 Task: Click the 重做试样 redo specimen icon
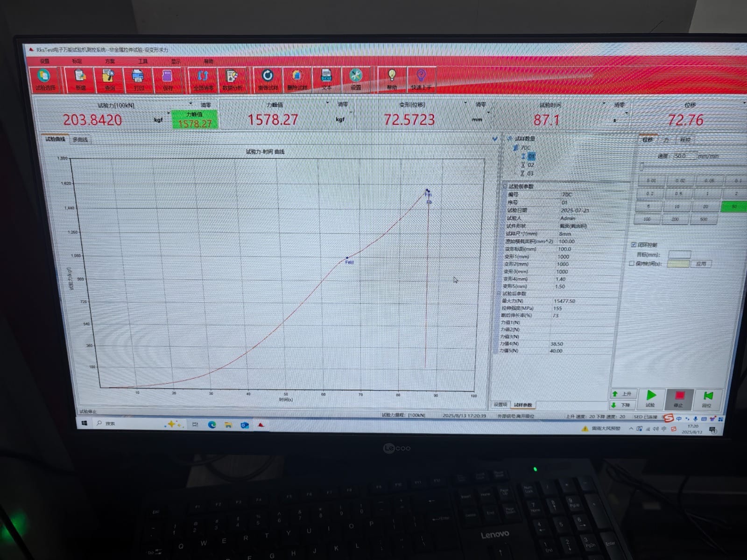pos(268,79)
